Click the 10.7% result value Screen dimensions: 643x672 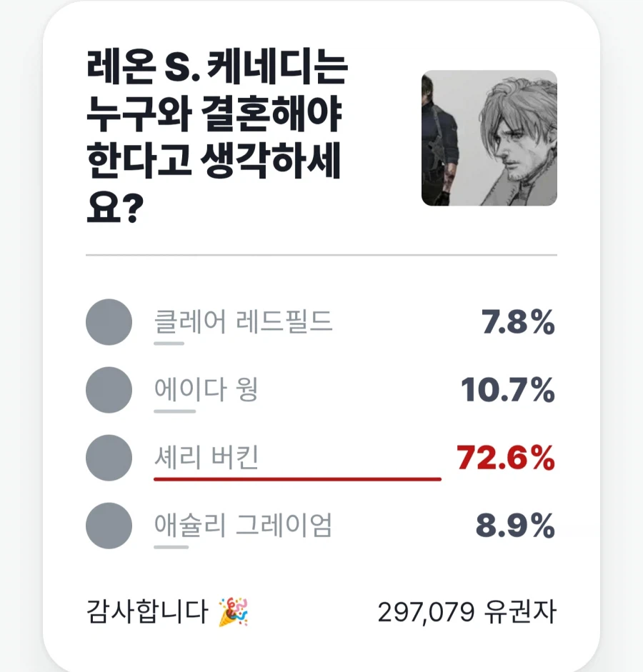click(508, 390)
